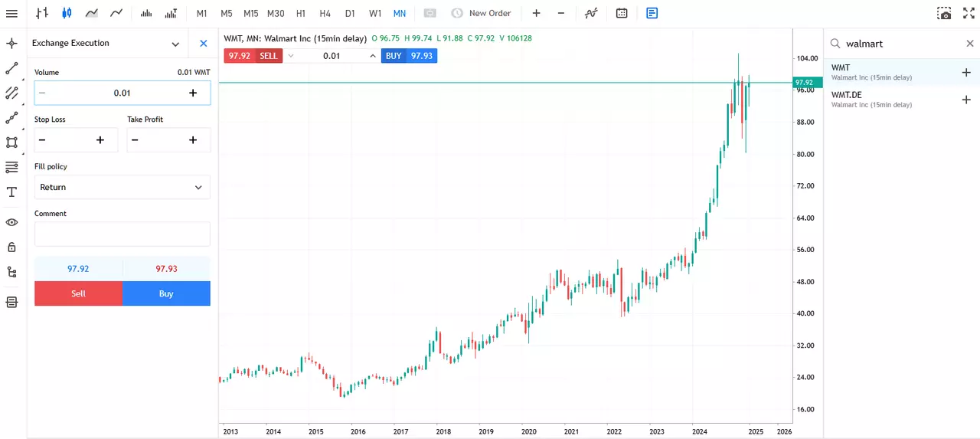This screenshot has height=439, width=980.
Task: Raise one-click volume with up chevron
Action: point(373,56)
